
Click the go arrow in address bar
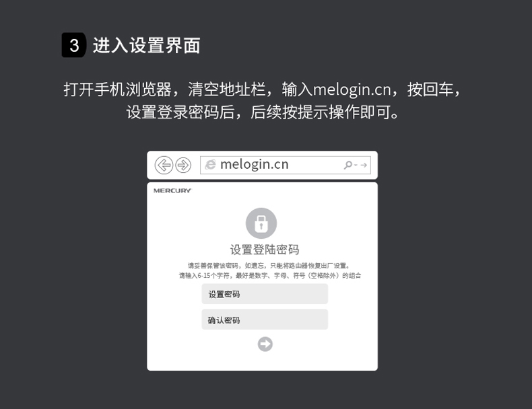364,165
